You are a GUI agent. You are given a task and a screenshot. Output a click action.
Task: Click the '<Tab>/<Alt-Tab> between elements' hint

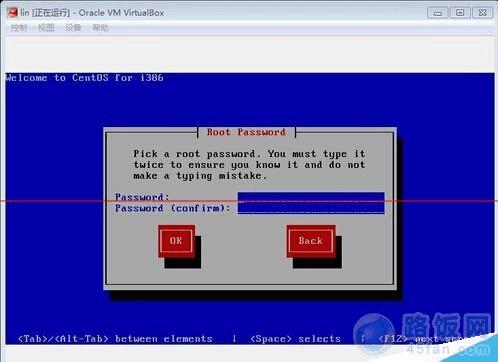115,339
